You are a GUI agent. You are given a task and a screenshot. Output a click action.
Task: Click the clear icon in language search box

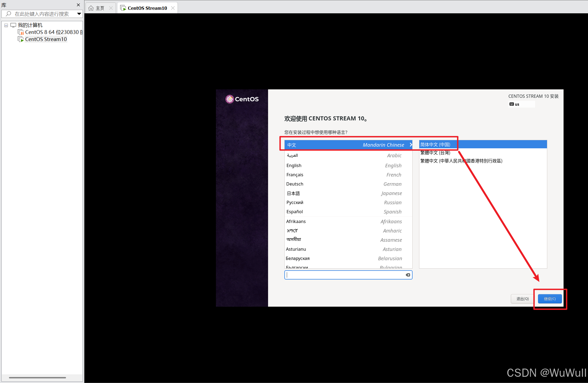click(x=408, y=275)
